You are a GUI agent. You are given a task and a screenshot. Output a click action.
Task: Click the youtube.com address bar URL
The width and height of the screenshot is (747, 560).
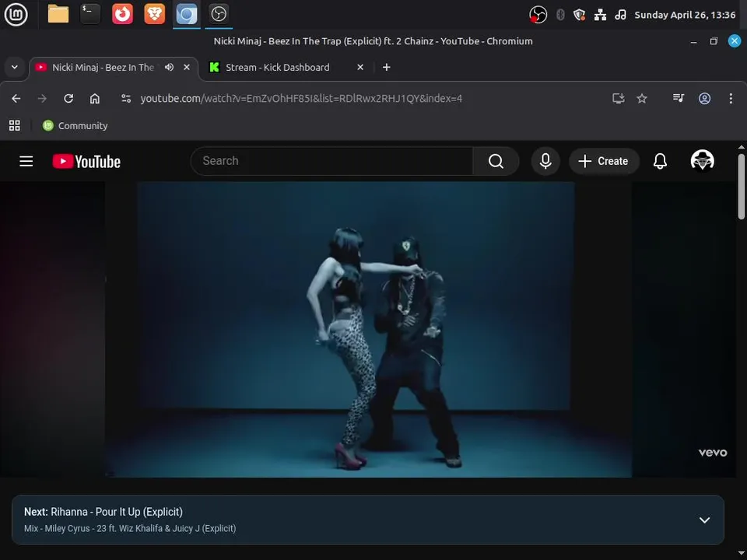pos(301,99)
